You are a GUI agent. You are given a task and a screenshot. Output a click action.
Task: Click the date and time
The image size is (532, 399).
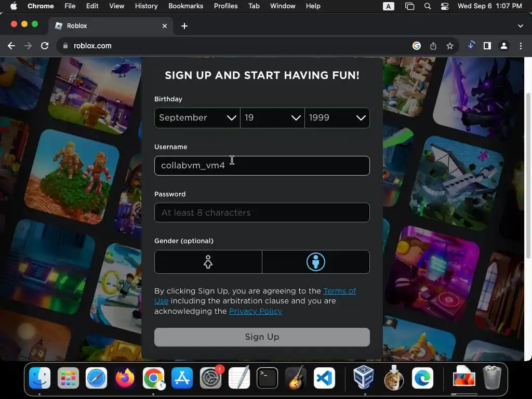(489, 6)
